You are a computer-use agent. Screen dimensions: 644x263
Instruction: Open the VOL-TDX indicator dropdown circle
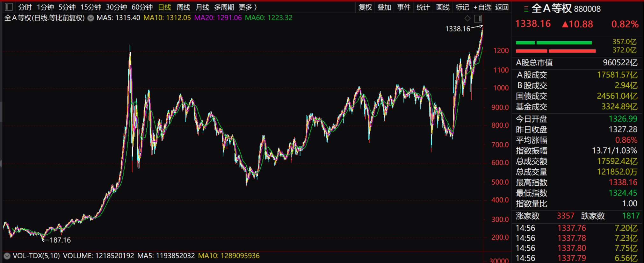[x=7, y=256]
